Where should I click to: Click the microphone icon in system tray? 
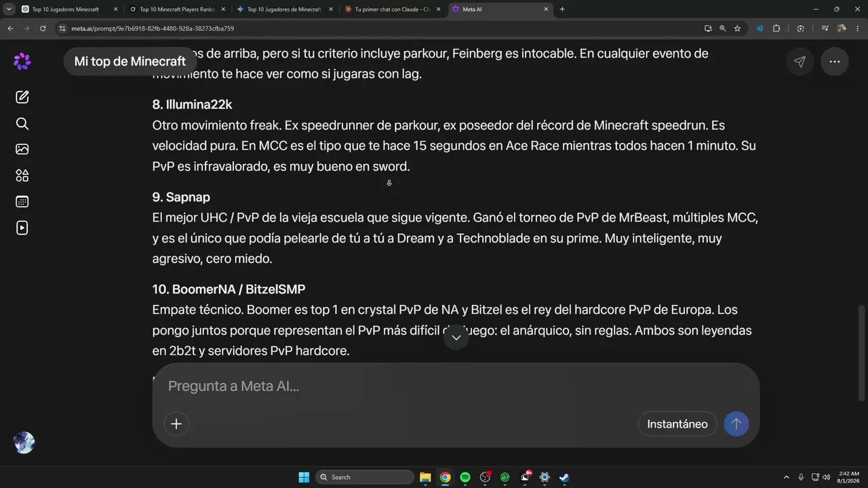[x=801, y=477]
